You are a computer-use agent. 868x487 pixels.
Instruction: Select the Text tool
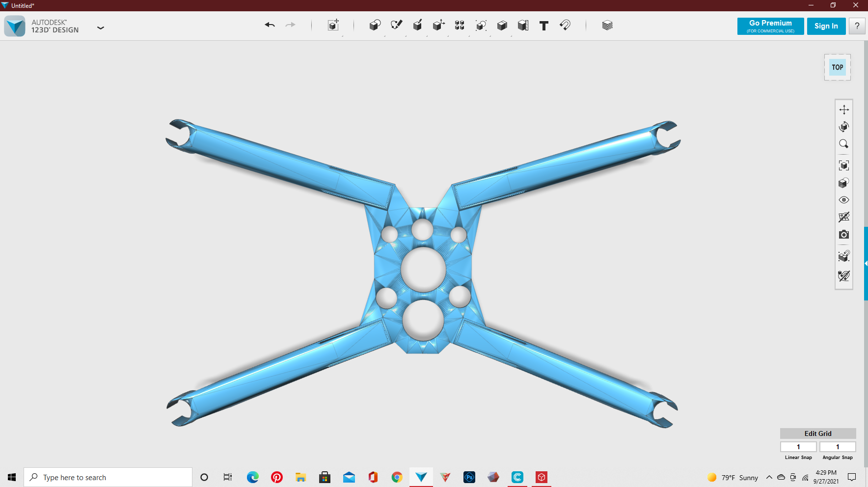pyautogui.click(x=544, y=26)
